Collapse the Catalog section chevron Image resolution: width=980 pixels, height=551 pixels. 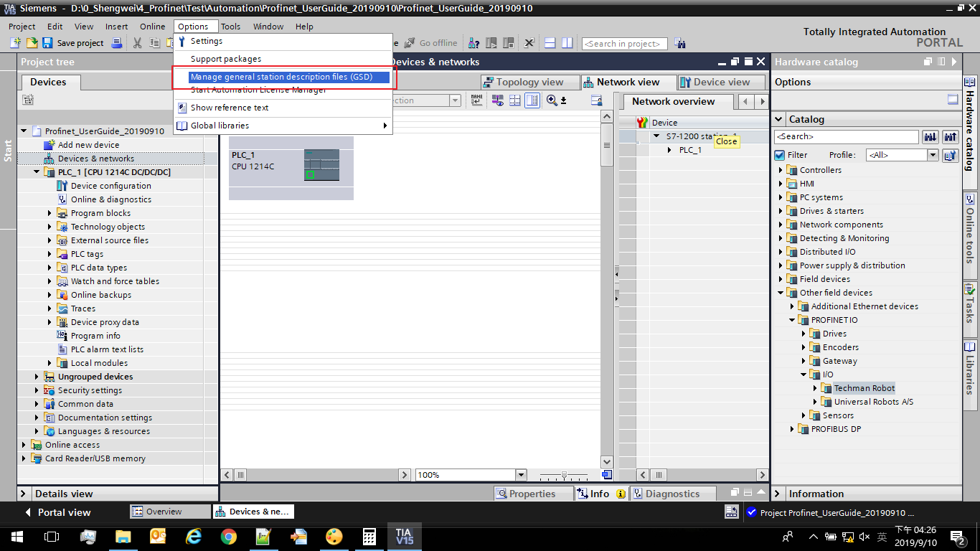(x=780, y=119)
